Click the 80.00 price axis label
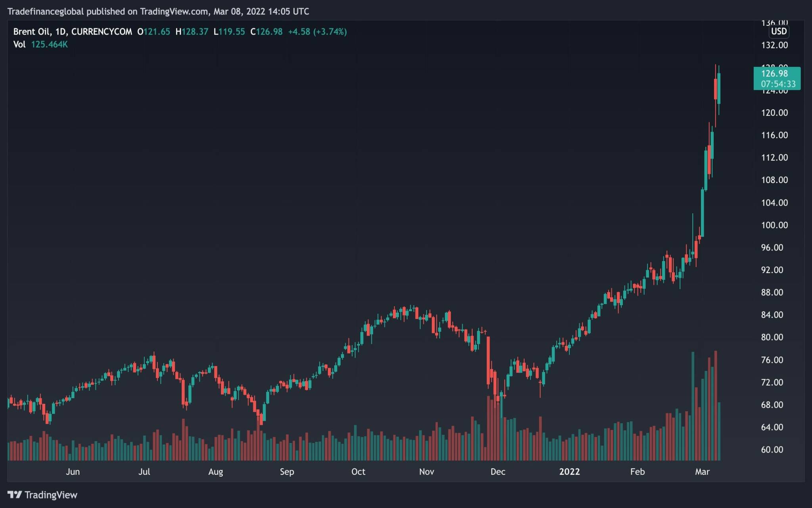 click(772, 337)
